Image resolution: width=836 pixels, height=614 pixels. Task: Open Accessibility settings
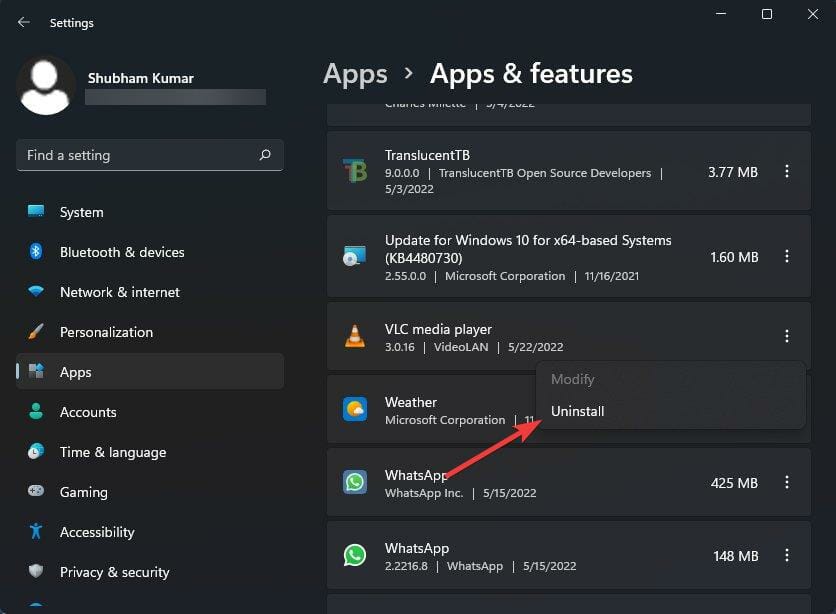150,532
